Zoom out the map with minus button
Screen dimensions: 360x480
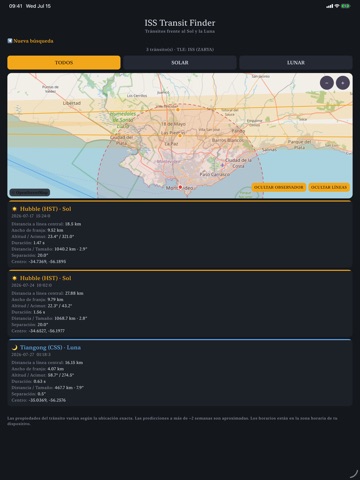coord(327,83)
